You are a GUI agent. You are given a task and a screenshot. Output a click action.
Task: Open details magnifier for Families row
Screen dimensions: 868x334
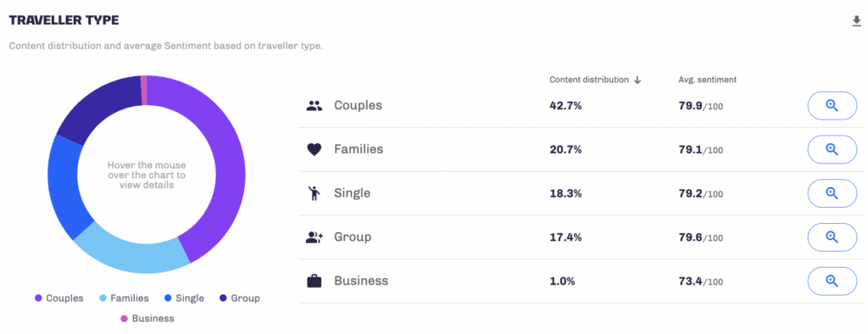click(832, 149)
